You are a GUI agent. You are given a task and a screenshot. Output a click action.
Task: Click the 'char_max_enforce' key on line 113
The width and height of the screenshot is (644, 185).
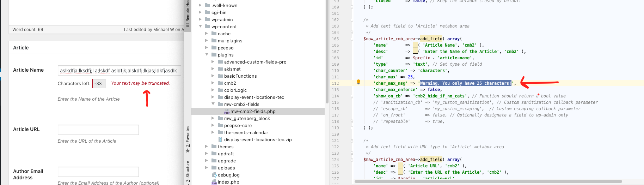coord(395,90)
